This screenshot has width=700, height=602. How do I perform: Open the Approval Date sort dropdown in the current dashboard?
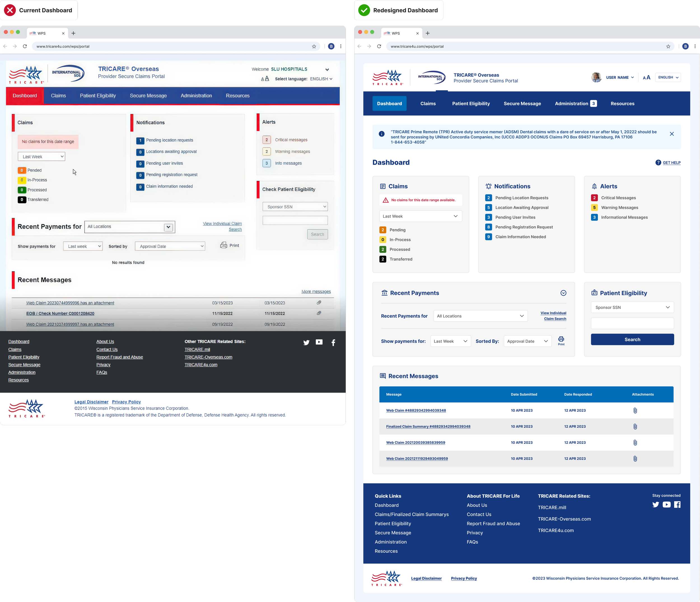170,246
